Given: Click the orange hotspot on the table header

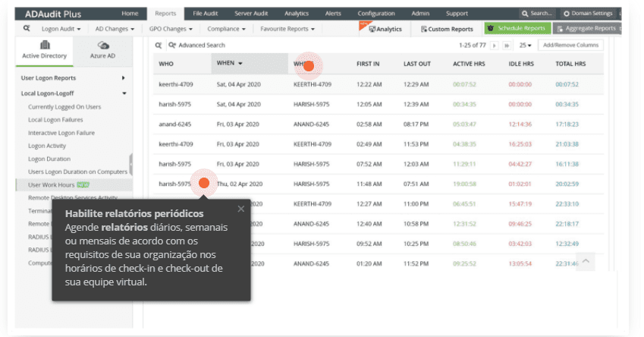Looking at the screenshot, I should click(x=308, y=65).
